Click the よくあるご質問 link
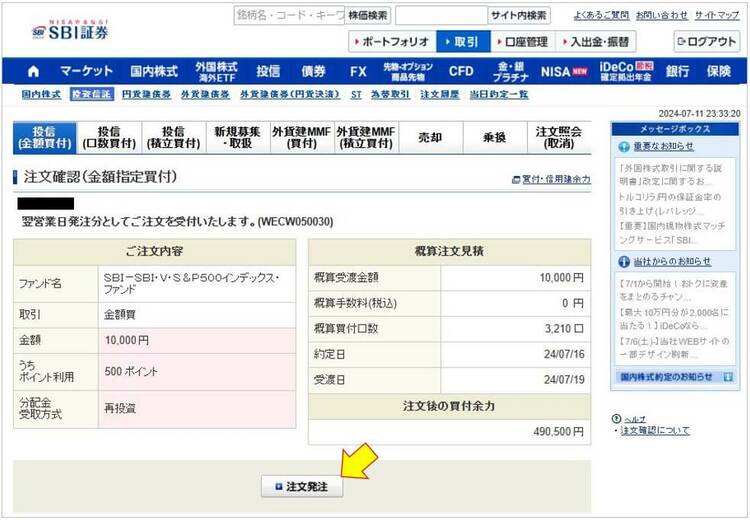The height and width of the screenshot is (520, 750). [x=602, y=15]
